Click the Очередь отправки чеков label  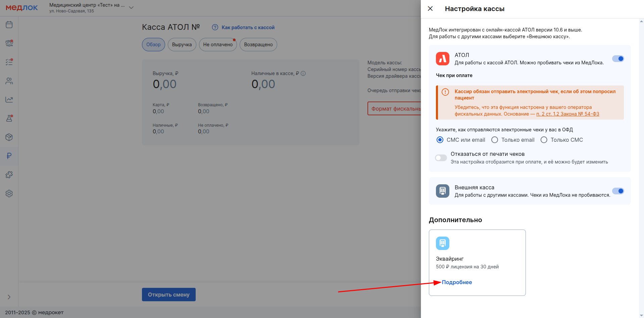(x=394, y=90)
